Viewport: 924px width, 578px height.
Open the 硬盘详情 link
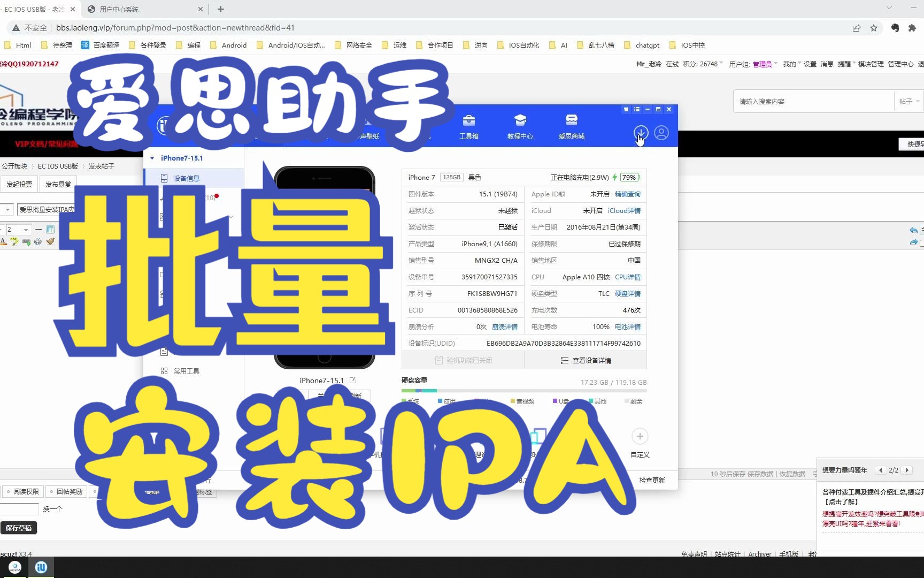(x=627, y=293)
